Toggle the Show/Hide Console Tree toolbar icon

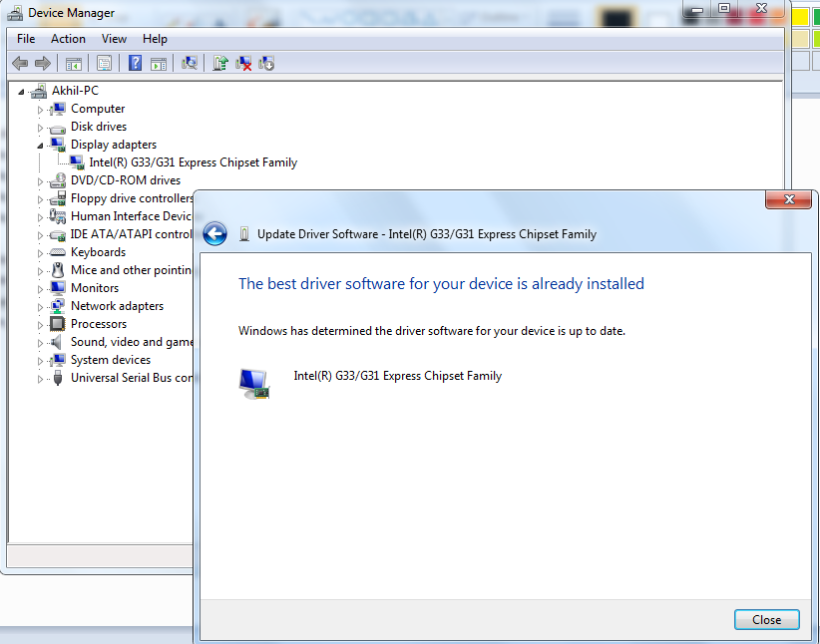point(73,64)
